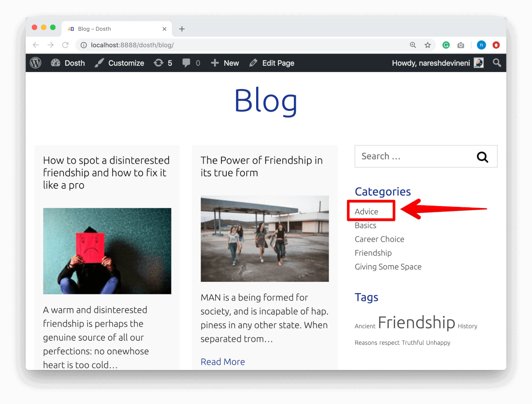Open the Customize pencil icon
532x404 pixels.
pyautogui.click(x=99, y=63)
